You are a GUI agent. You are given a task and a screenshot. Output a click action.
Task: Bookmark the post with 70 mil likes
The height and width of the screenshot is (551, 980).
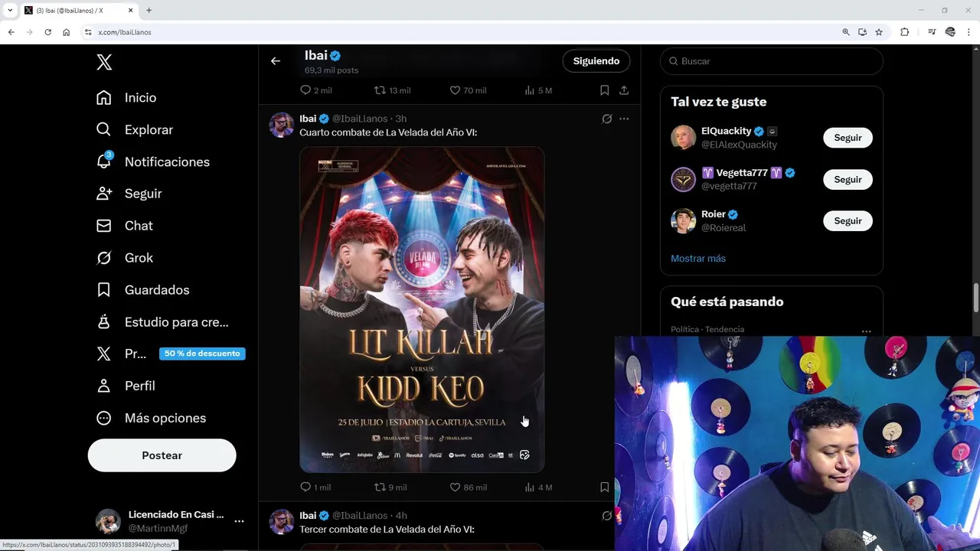[x=604, y=90]
